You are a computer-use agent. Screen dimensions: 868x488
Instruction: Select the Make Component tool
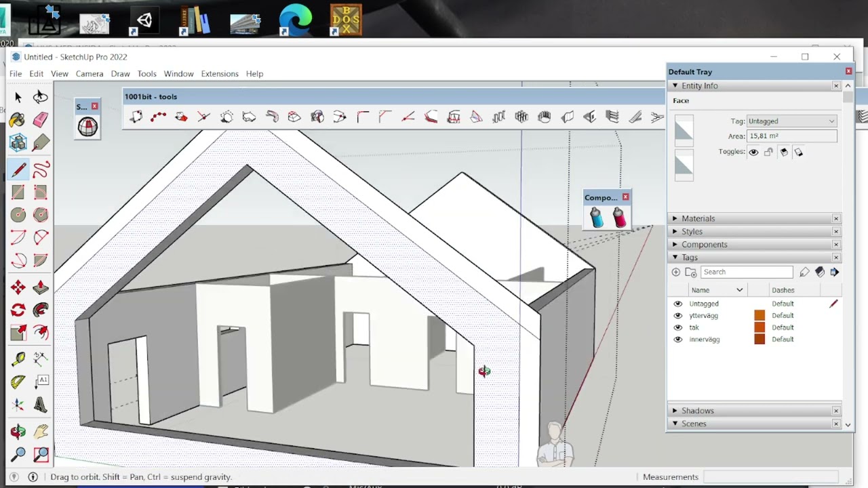point(18,143)
